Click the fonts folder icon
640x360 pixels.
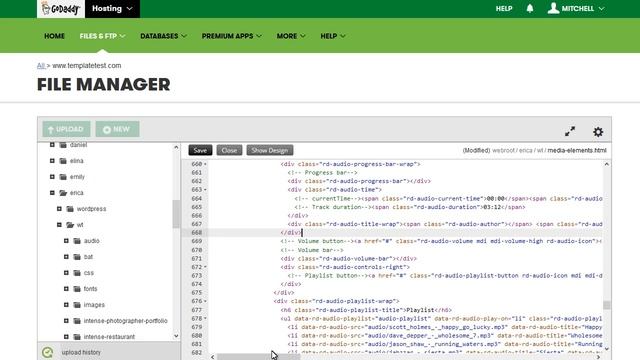(77, 289)
